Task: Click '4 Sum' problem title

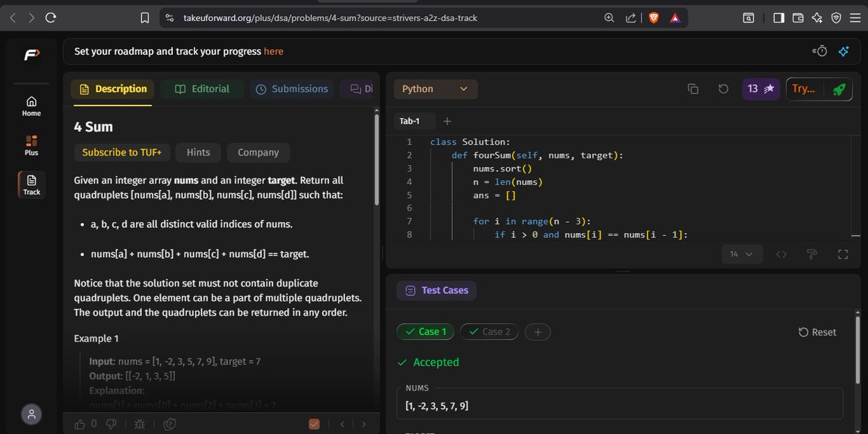Action: click(x=93, y=127)
